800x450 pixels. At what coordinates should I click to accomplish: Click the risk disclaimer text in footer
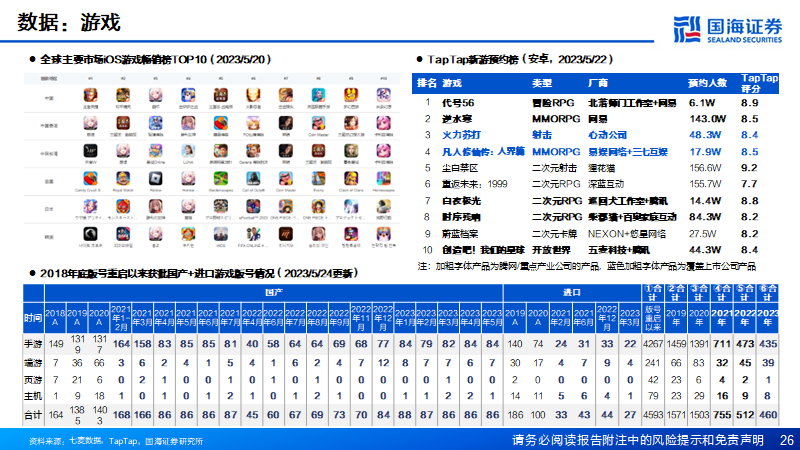point(638,440)
